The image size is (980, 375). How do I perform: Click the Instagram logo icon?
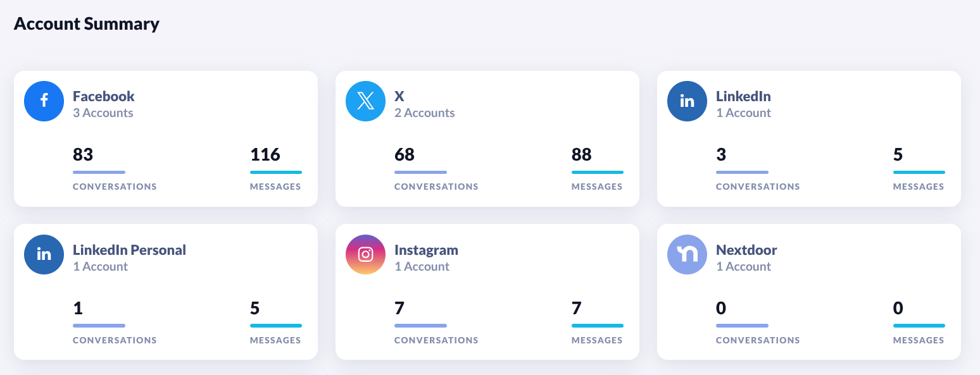point(366,255)
